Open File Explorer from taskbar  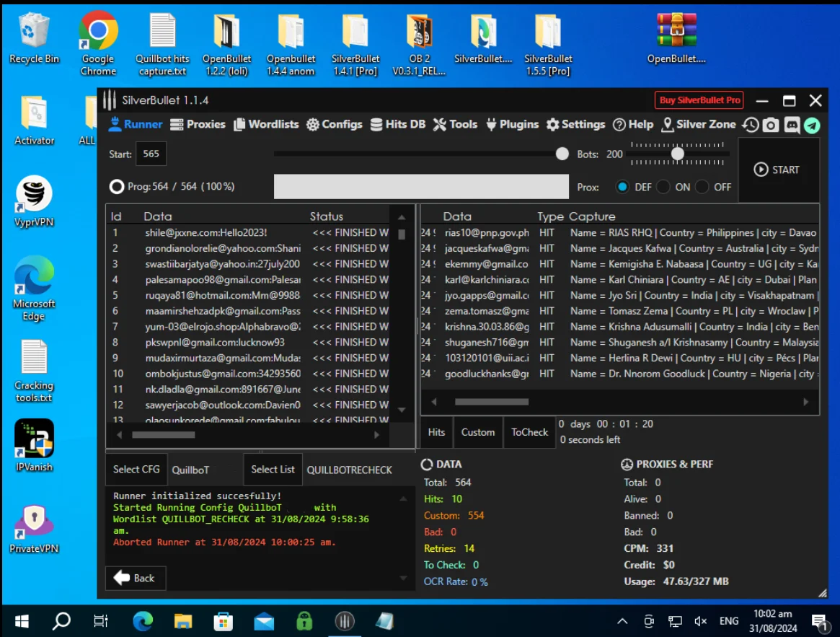[x=182, y=621]
